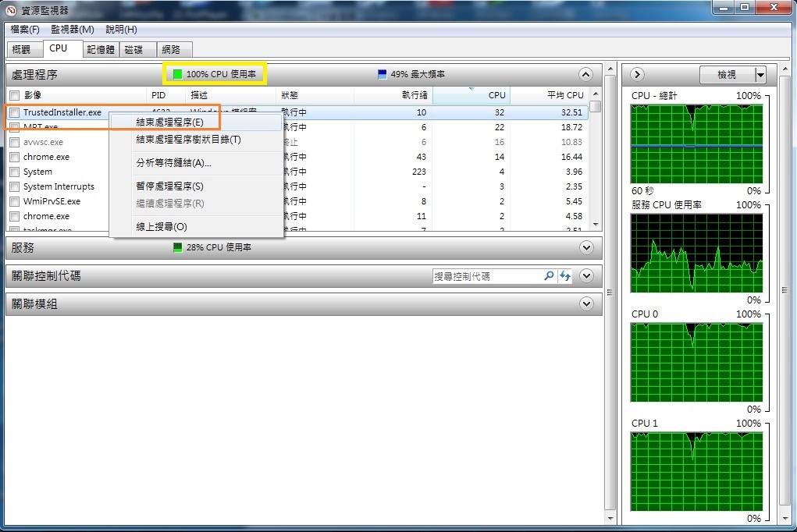The height and width of the screenshot is (532, 797).
Task: Click the CPU 1 usage graph
Action: point(696,471)
